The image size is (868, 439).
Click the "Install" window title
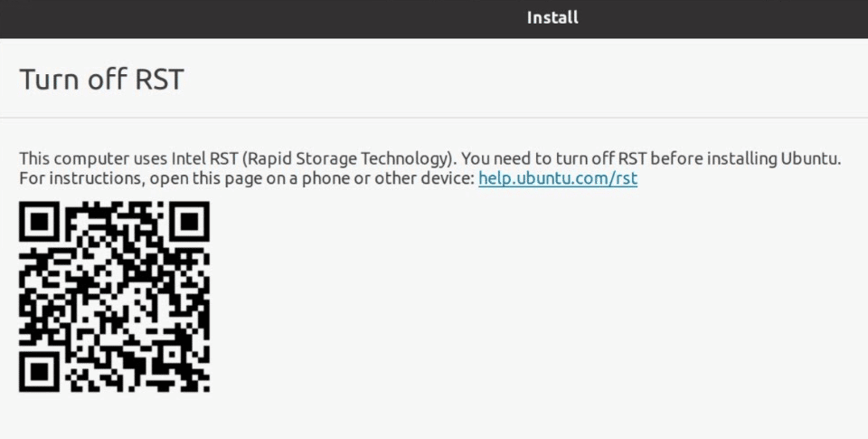click(552, 17)
